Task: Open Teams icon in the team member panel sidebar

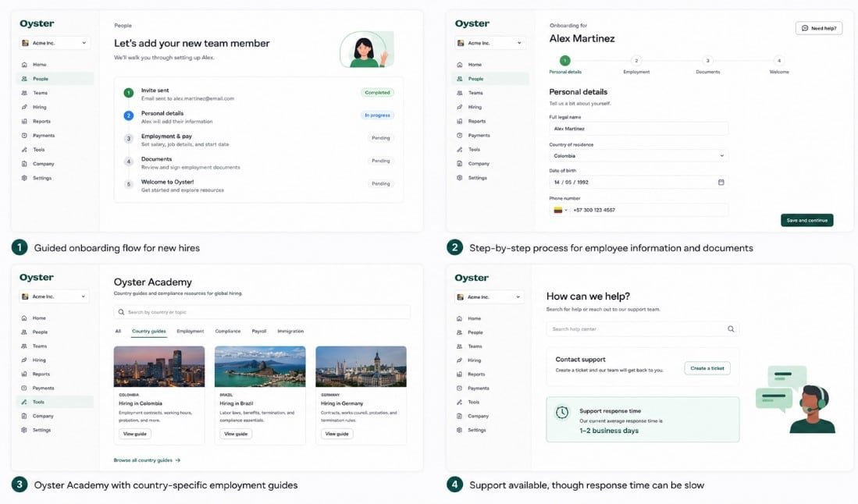Action: pyautogui.click(x=24, y=93)
